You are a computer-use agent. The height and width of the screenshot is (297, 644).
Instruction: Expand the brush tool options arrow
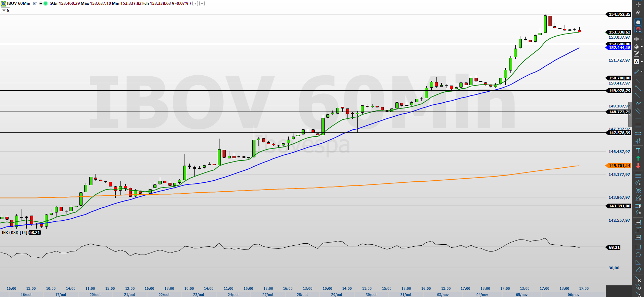click(x=642, y=72)
